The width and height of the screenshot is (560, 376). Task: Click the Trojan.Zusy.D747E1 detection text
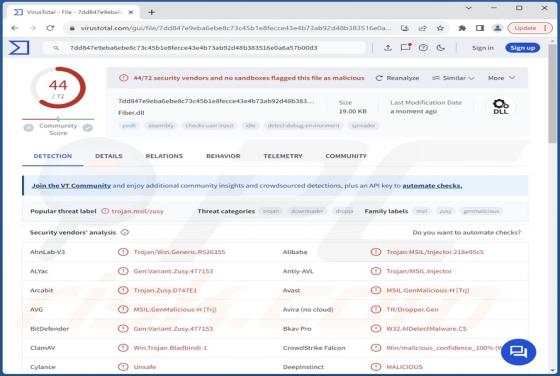click(165, 290)
